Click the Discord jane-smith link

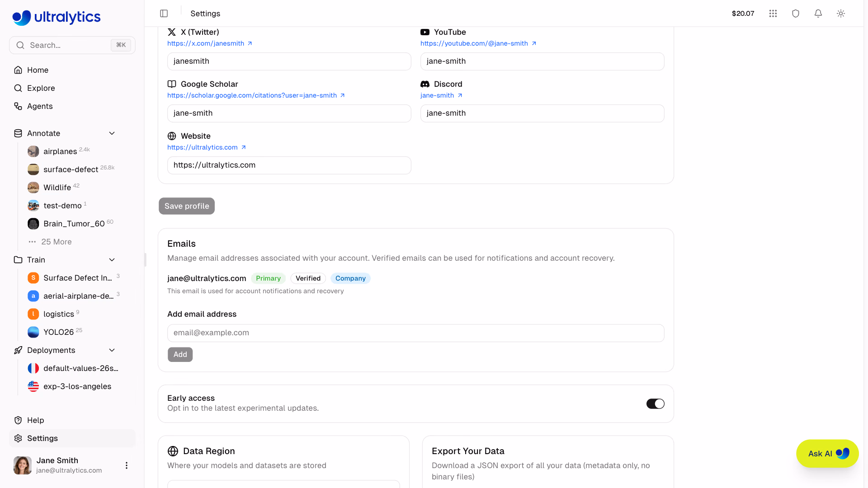pos(441,95)
